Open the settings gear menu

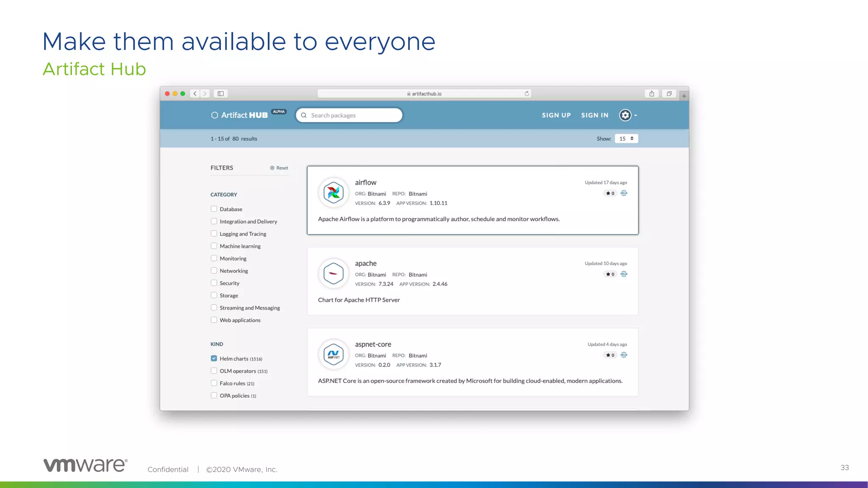click(628, 115)
